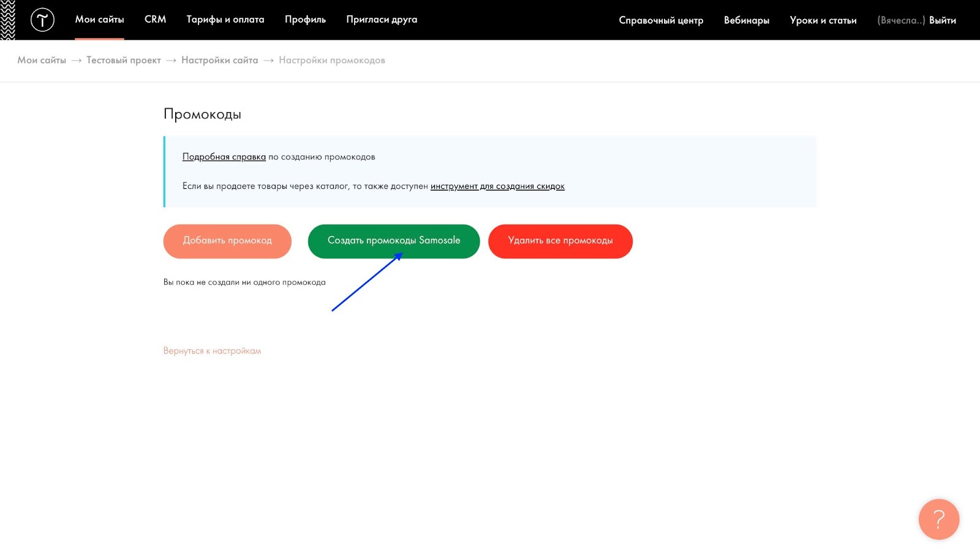This screenshot has width=980, height=560.
Task: Go back to Настройки сайта breadcrumb
Action: tap(219, 60)
